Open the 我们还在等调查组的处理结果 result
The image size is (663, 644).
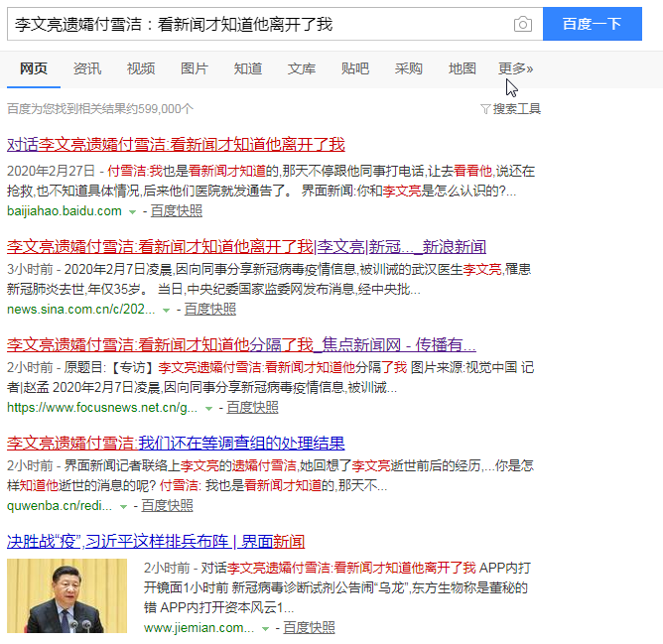tap(176, 443)
